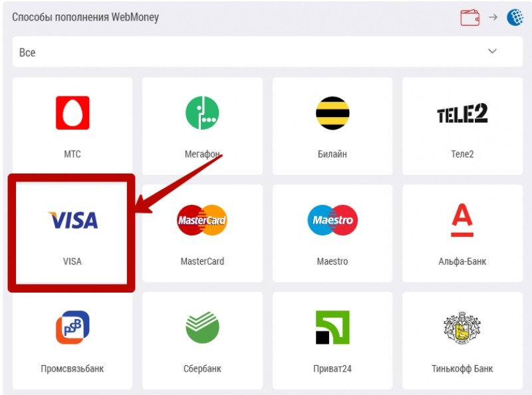The image size is (532, 395).
Task: Expand the dropdown chevron arrow
Action: 492,51
